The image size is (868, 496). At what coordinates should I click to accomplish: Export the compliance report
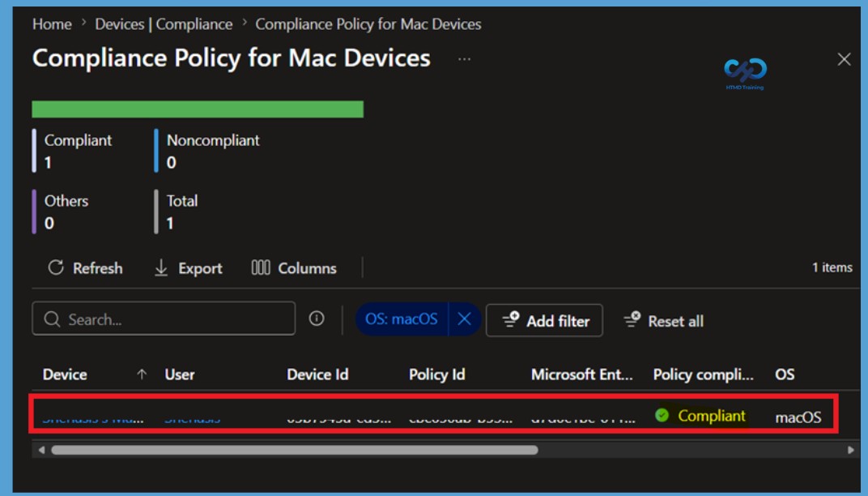(188, 268)
